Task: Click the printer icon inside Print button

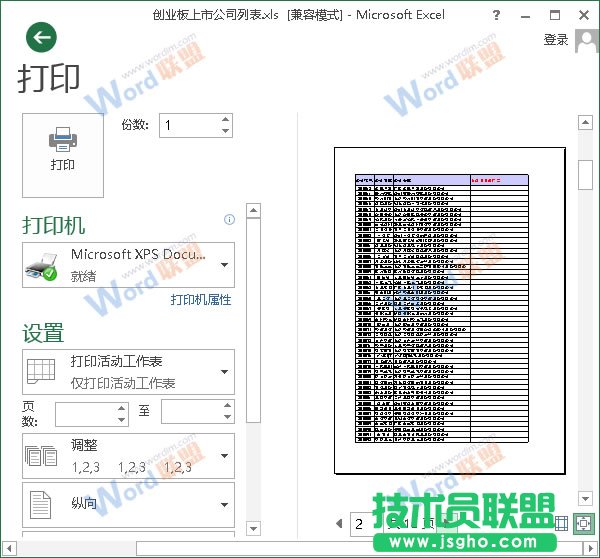Action: [x=63, y=139]
